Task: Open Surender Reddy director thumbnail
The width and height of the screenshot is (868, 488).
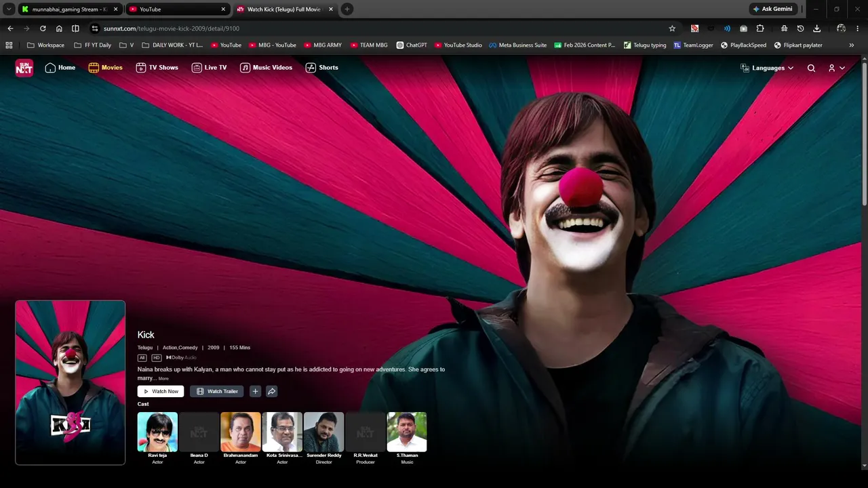Action: click(324, 432)
